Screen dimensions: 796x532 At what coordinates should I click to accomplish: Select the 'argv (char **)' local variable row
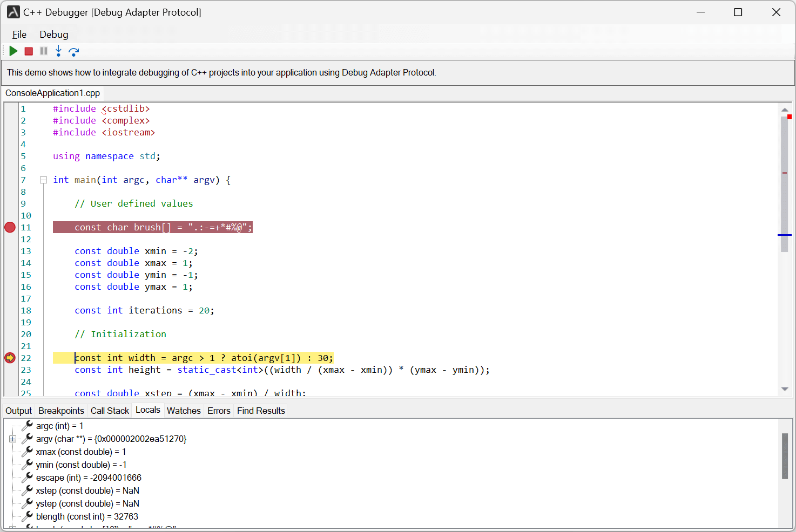pos(111,439)
